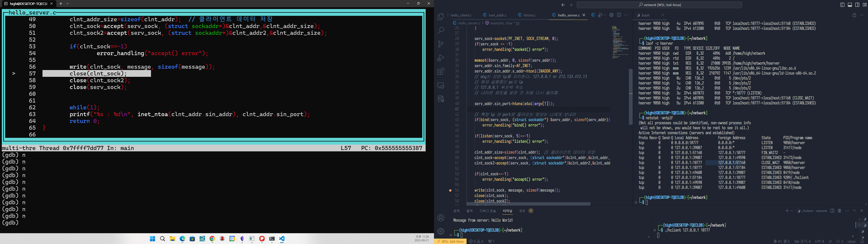Open dropdown next to run/debug button
The height and width of the screenshot is (244, 868).
click(605, 15)
